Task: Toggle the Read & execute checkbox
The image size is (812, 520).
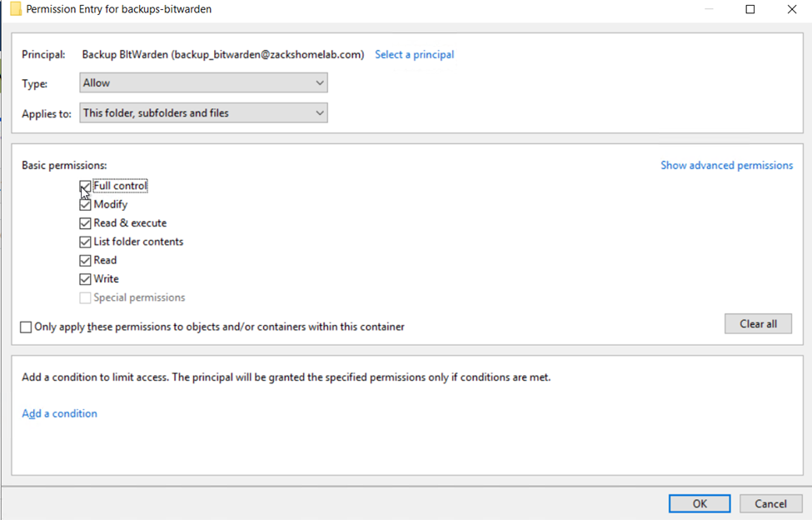Action: pos(85,223)
